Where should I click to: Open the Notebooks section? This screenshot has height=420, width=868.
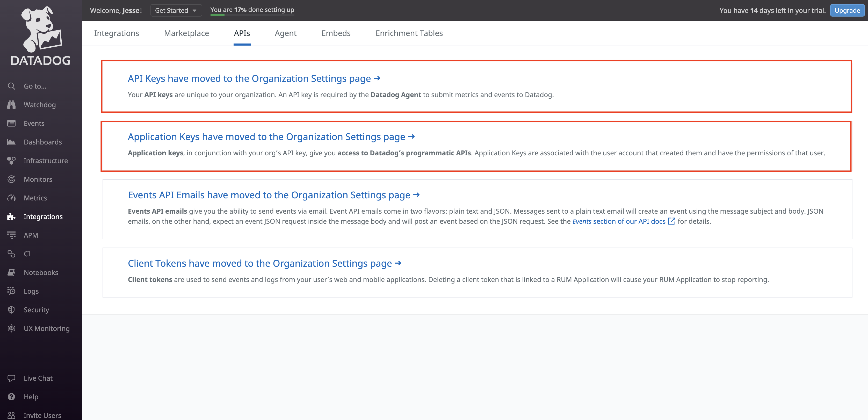coord(41,272)
